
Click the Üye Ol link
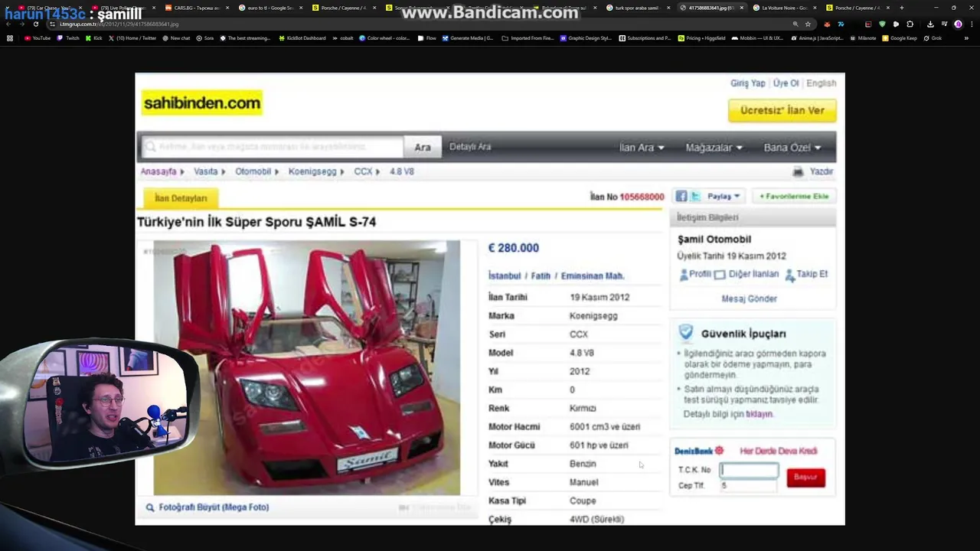786,83
